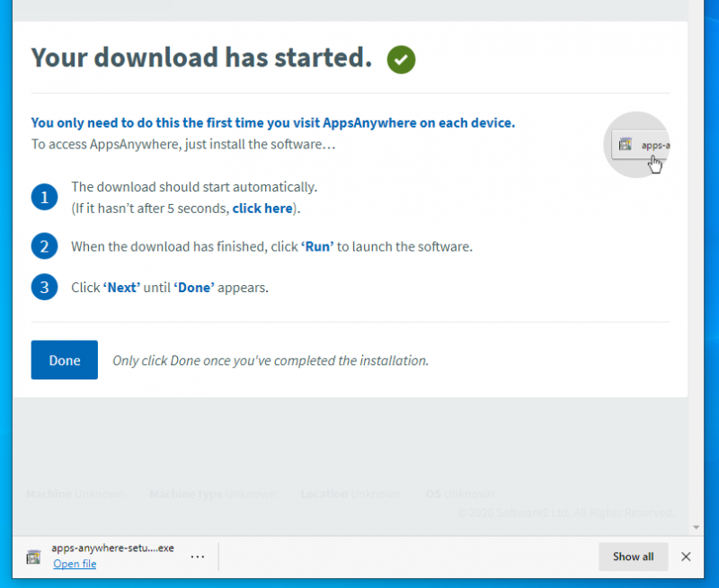719x588 pixels.
Task: Click the step 1 number circle
Action: click(44, 198)
